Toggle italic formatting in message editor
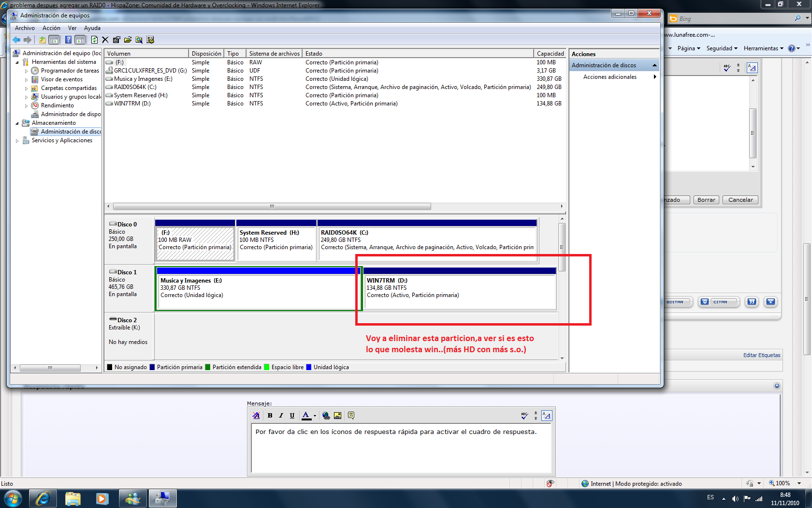This screenshot has height=508, width=812. tap(281, 416)
